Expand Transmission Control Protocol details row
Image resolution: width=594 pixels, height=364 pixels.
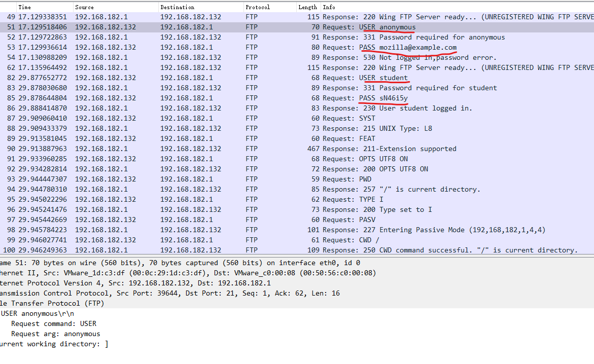(x=297, y=293)
